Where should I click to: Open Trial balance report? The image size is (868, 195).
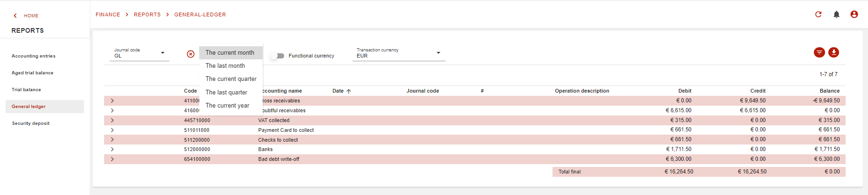click(x=26, y=90)
